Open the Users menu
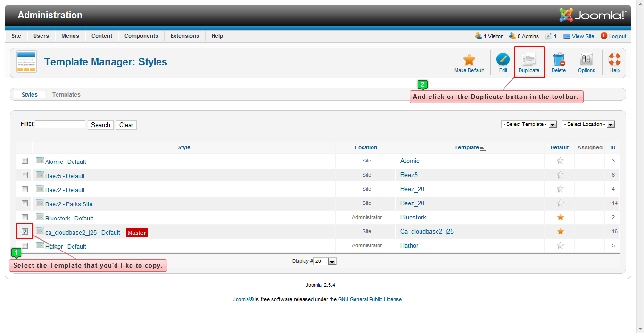 click(41, 36)
